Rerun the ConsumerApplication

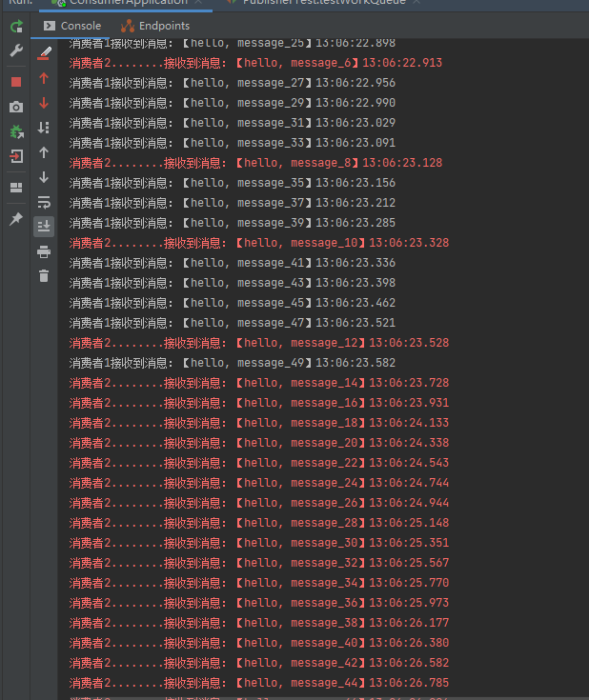coord(16,27)
